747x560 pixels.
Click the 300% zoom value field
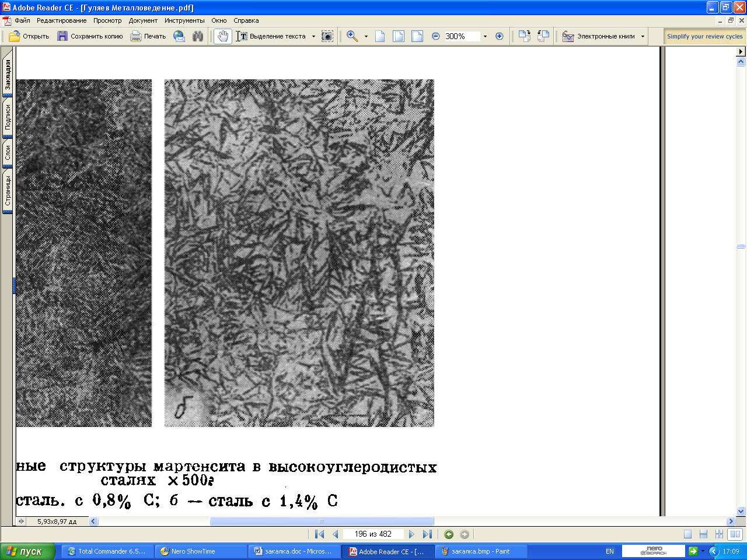pos(462,36)
